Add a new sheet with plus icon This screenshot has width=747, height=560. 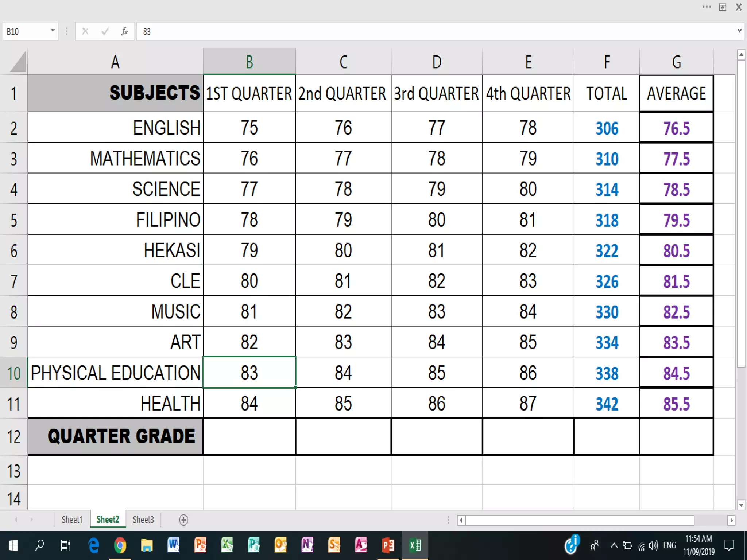(x=184, y=520)
